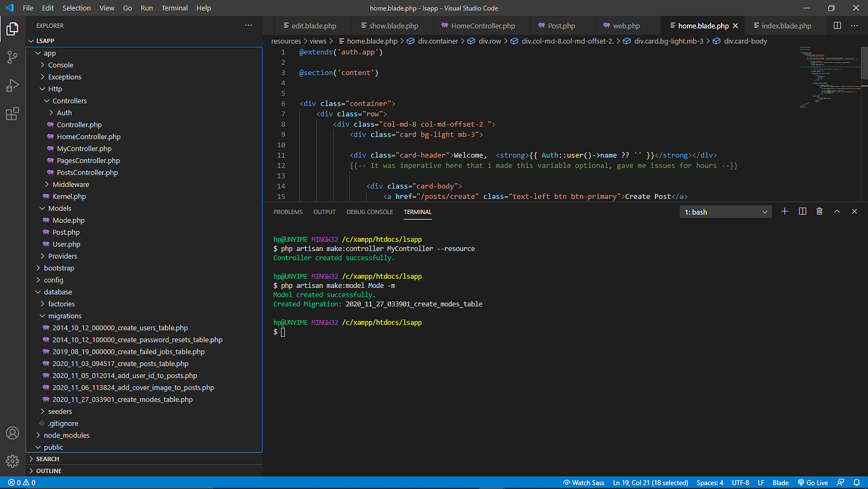Open 2020_11_27_033901_create_modes_table.php migration
Viewport: 868px width, 489px height.
click(x=122, y=400)
